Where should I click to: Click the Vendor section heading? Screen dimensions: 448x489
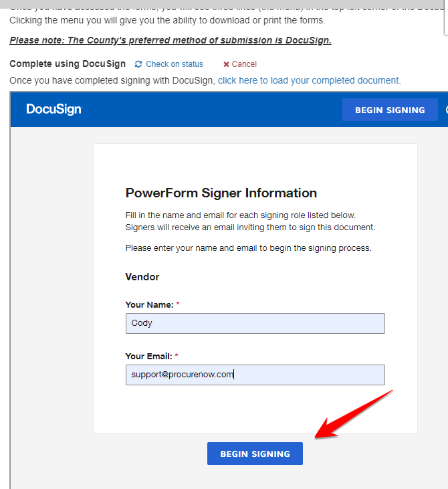pos(142,276)
